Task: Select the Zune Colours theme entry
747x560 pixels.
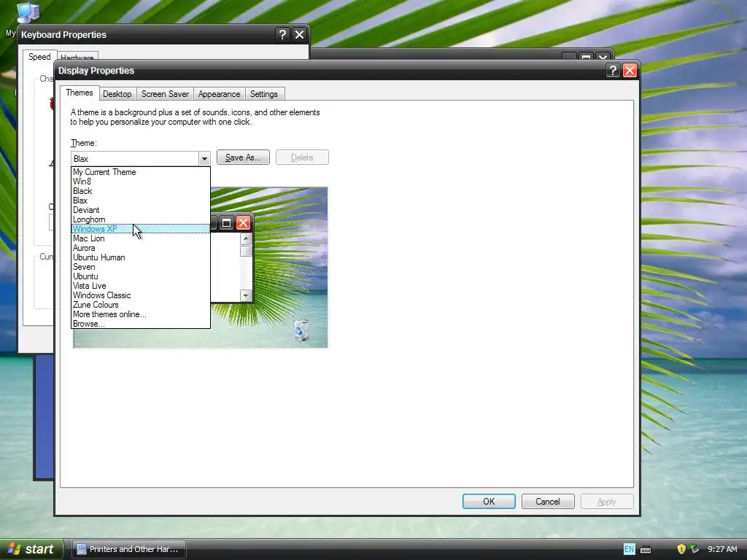Action: pyautogui.click(x=141, y=306)
